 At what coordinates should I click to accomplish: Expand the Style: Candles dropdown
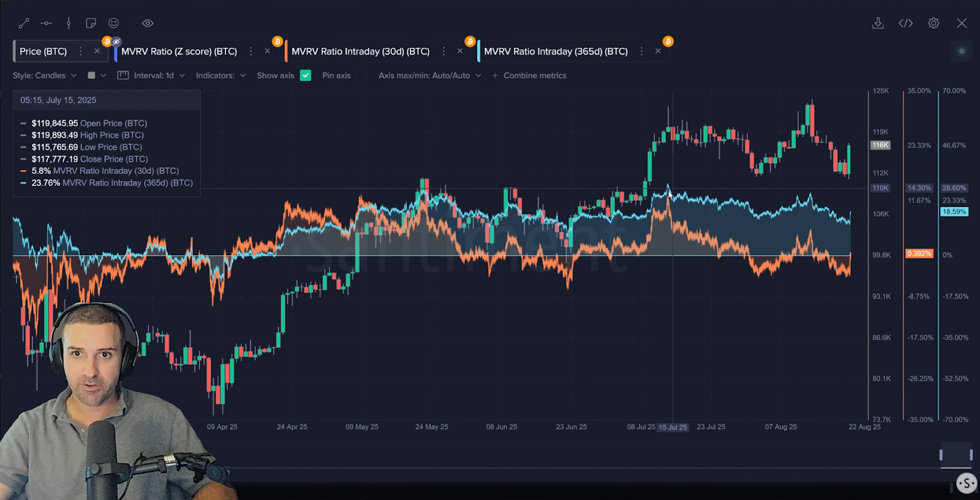pos(45,75)
